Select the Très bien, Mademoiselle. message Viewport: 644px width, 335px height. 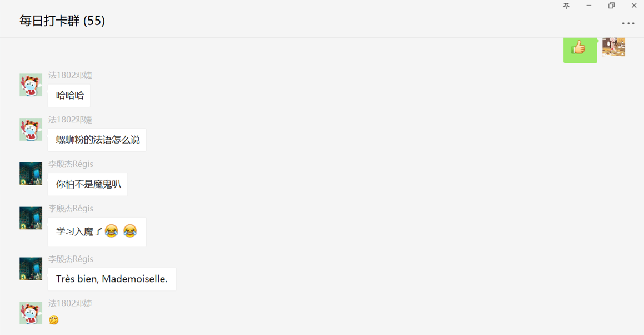[112, 279]
